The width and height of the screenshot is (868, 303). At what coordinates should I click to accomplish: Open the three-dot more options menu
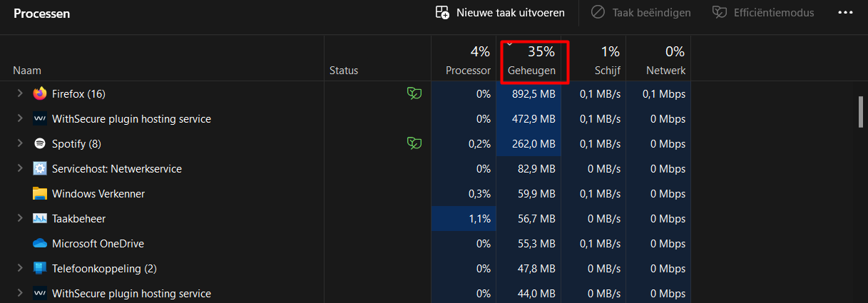(845, 13)
